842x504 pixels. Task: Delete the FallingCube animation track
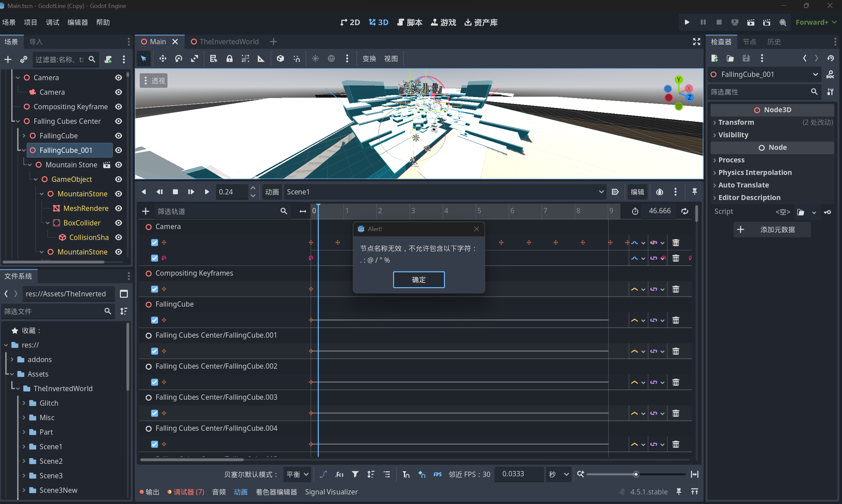(676, 320)
